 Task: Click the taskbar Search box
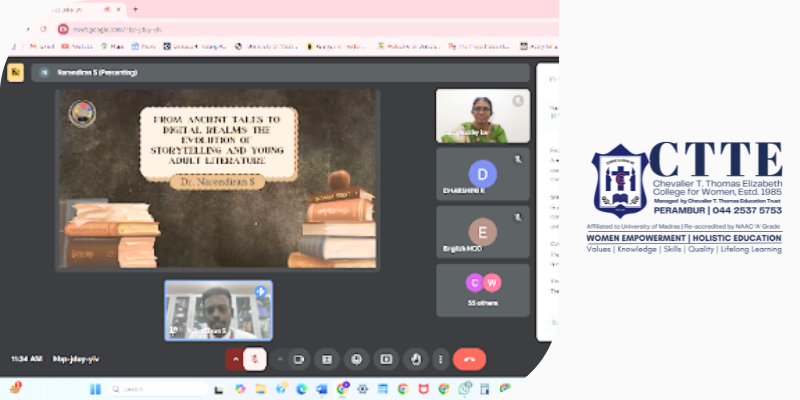coord(157,389)
